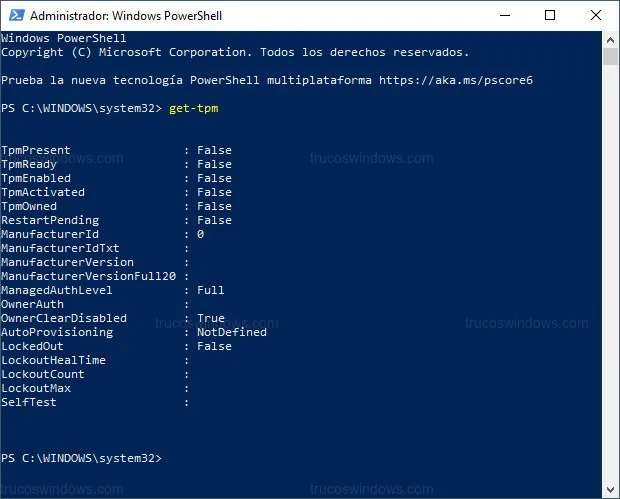620x499 pixels.
Task: Click the scrollbar down arrow
Action: pos(610,489)
